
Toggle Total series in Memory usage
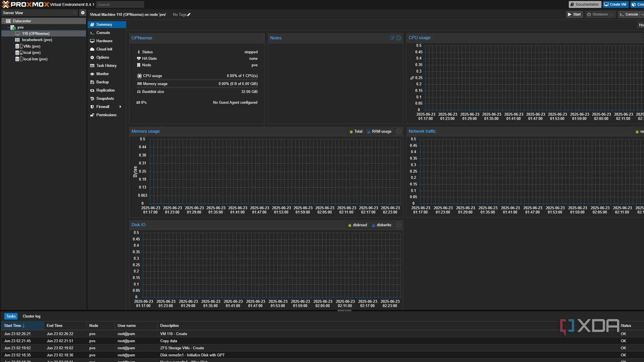coord(356,131)
